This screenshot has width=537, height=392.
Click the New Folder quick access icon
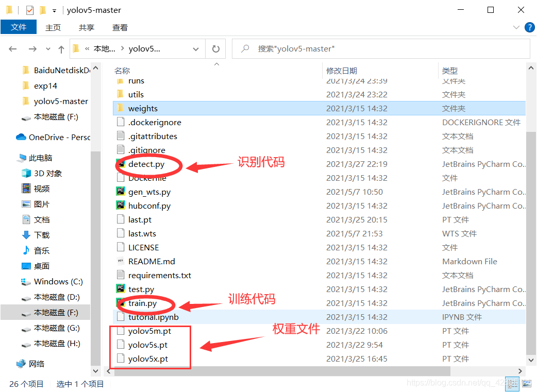pos(43,10)
